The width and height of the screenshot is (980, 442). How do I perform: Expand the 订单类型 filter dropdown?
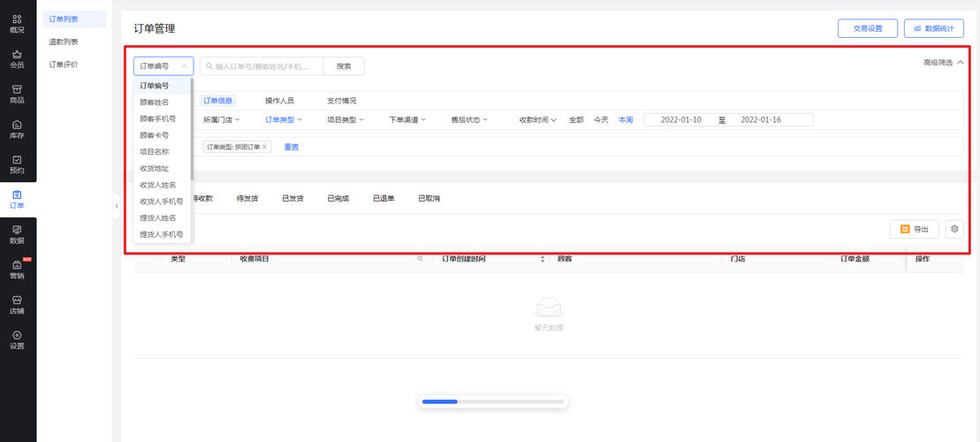coord(283,119)
